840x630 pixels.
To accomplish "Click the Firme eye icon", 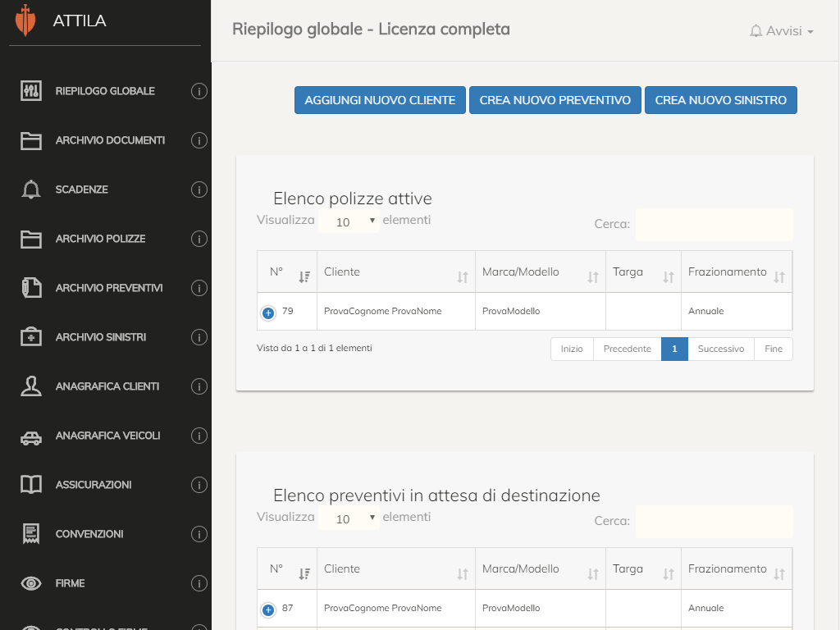I will 31,583.
